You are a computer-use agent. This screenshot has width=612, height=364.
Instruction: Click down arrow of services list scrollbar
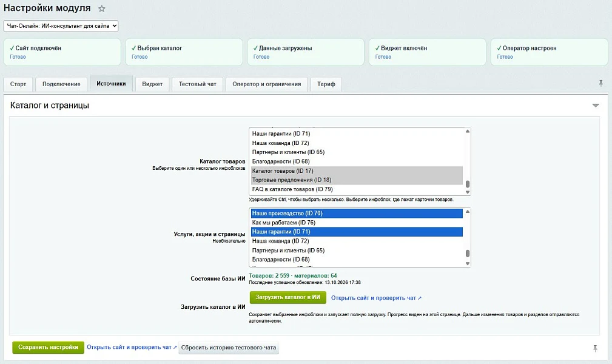pyautogui.click(x=468, y=264)
